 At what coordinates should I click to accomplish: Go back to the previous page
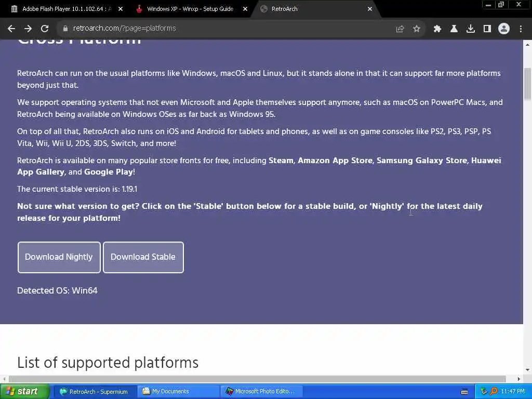11,29
